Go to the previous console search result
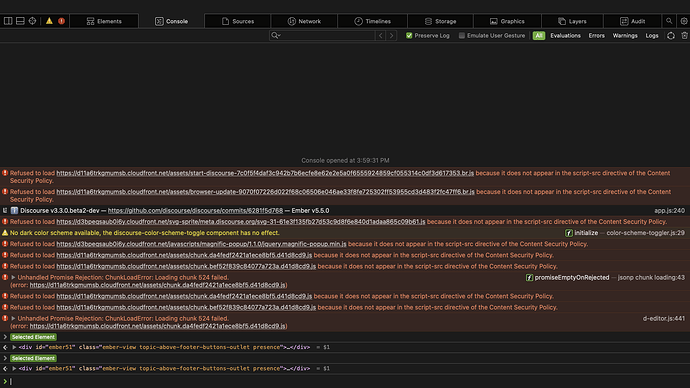This screenshot has width=690, height=388. (x=381, y=36)
